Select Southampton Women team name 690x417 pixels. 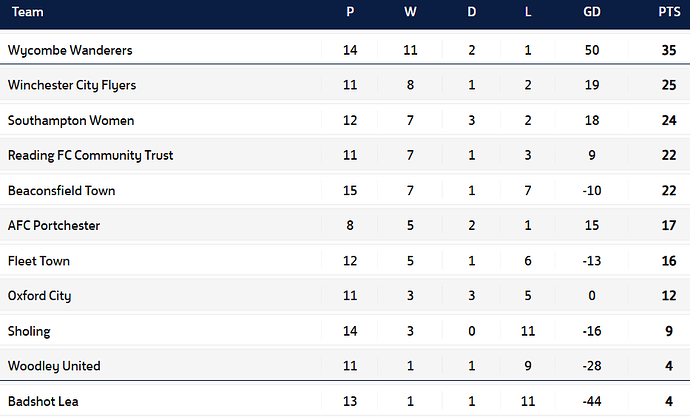[x=71, y=120]
